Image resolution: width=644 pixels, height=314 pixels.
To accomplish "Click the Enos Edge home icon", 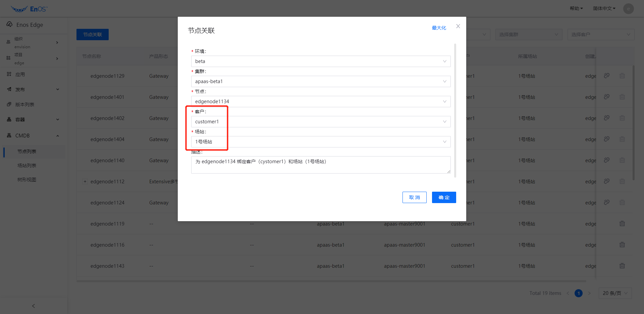I will click(9, 24).
